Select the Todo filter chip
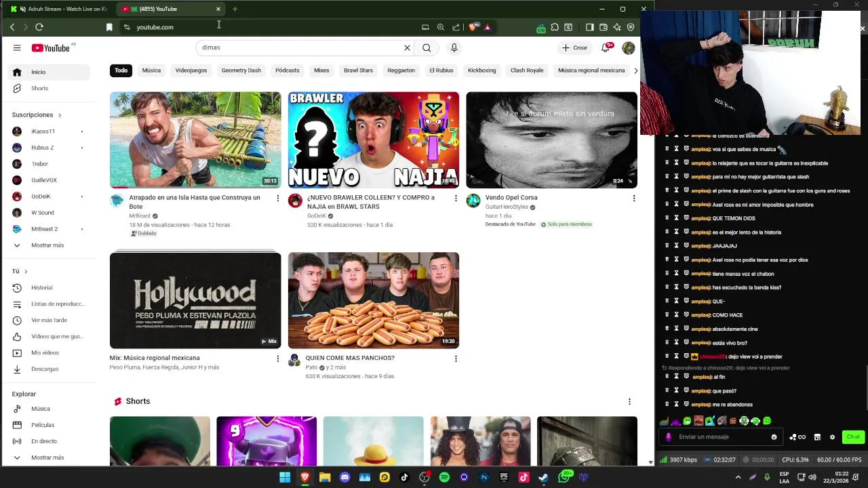The height and width of the screenshot is (488, 868). [x=121, y=70]
